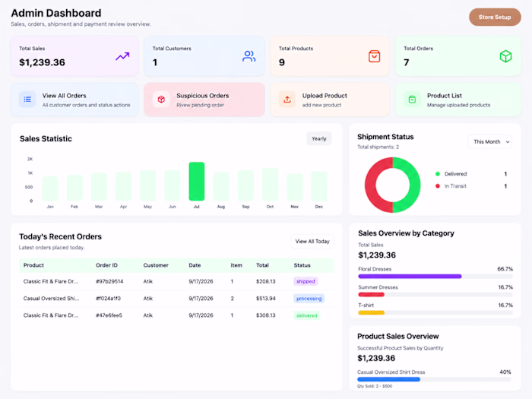Click the green Delivered donut segment

click(x=415, y=185)
